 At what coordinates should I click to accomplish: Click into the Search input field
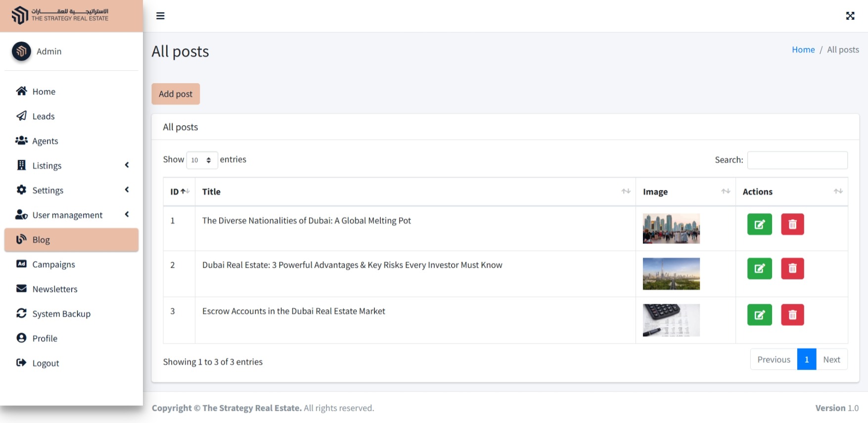point(797,160)
